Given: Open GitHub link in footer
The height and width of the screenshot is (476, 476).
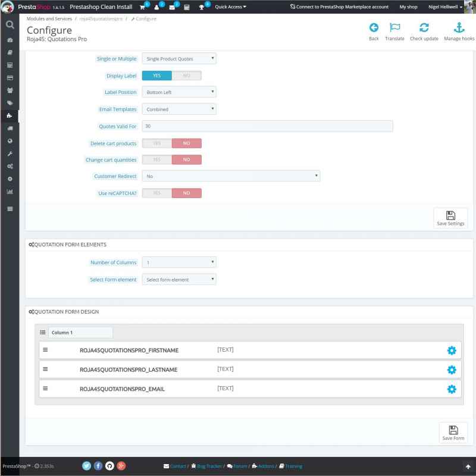Looking at the screenshot, I should pyautogui.click(x=109, y=466).
